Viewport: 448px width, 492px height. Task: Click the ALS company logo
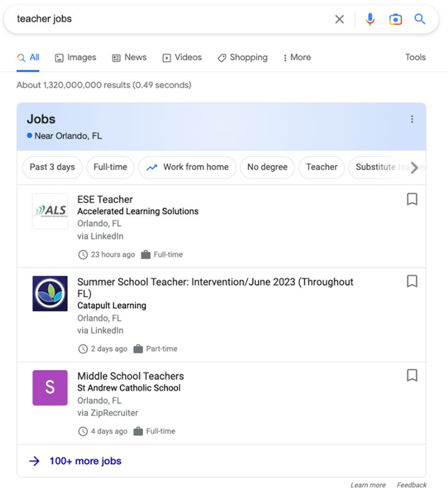point(50,211)
